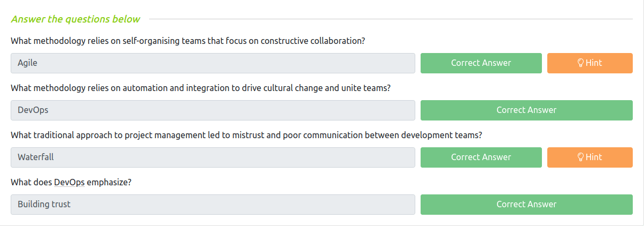Click the lightbulb icon beside the Waterfall answer

(x=580, y=157)
